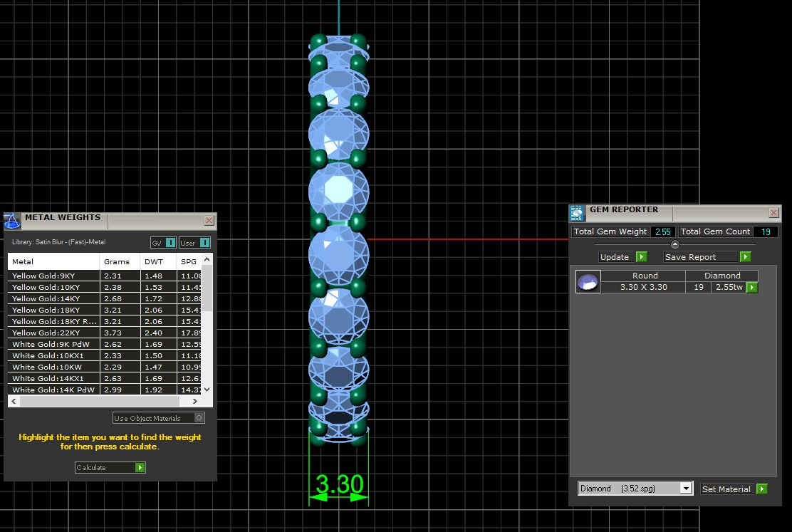The height and width of the screenshot is (532, 792).
Task: Toggle the GV library switch
Action: (x=163, y=243)
